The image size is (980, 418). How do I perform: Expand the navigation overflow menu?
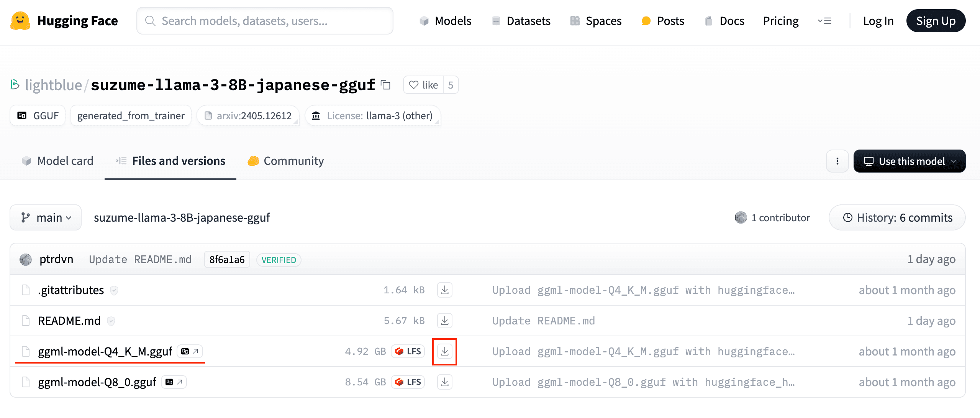coord(824,21)
